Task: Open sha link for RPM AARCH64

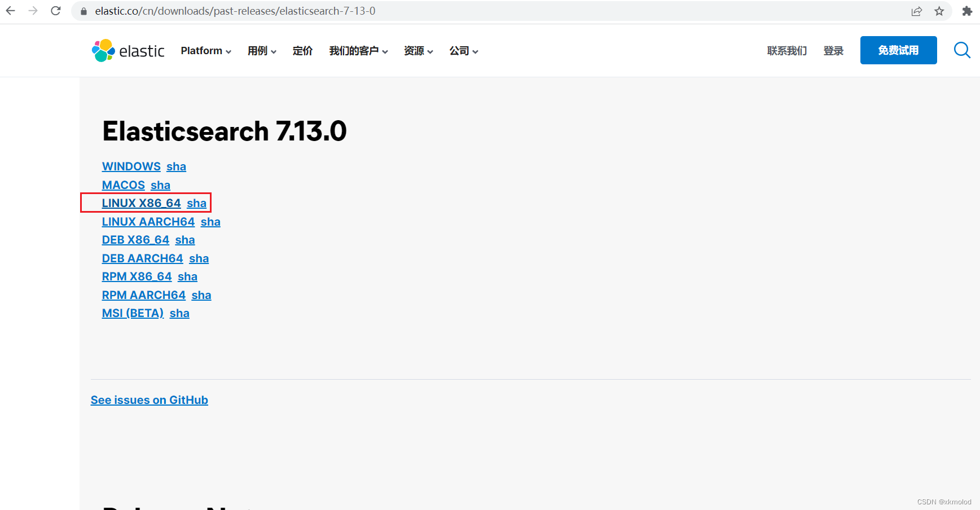Action: coord(201,295)
